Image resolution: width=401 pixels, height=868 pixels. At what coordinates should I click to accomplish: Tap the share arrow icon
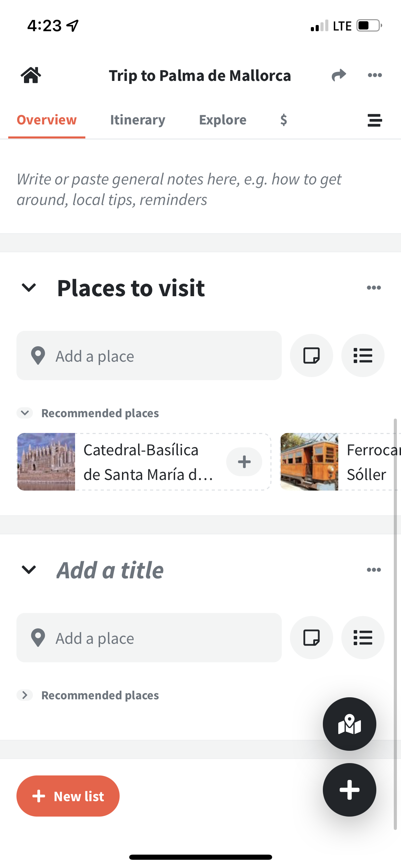click(339, 75)
